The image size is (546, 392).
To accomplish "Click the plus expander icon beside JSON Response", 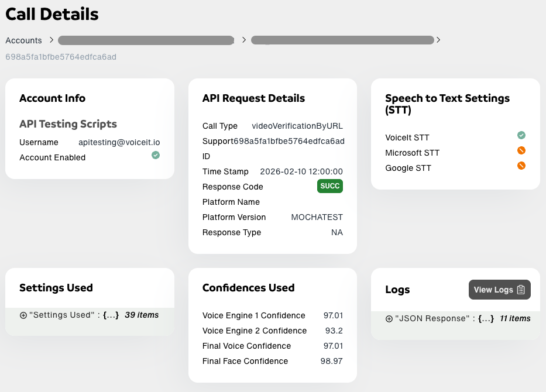I will (x=389, y=318).
